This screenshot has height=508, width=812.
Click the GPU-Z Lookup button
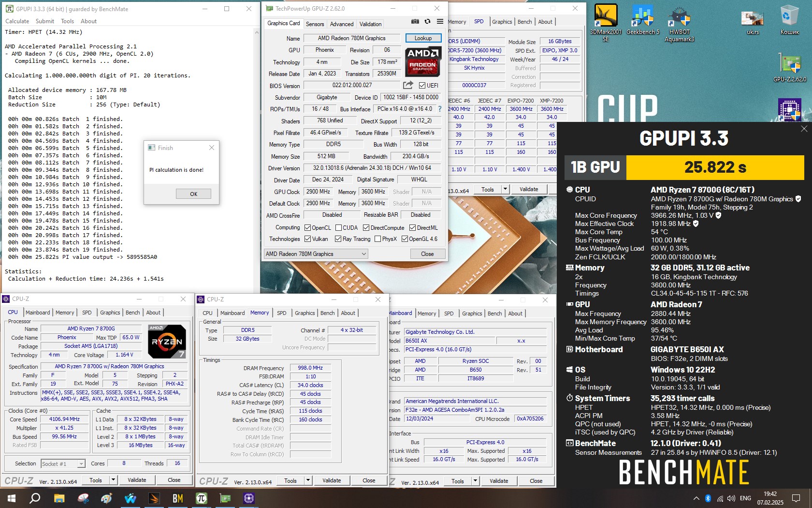point(423,38)
